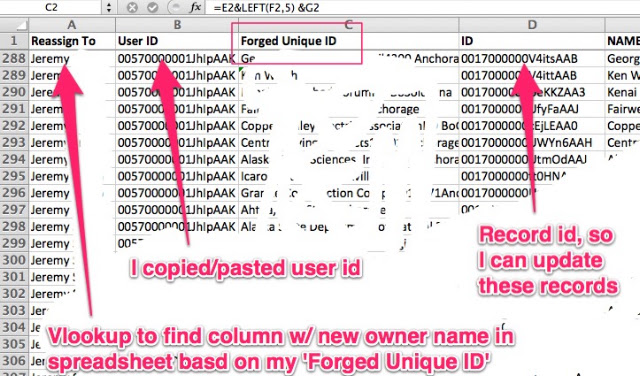Click the Jeremy cell in row 298

click(x=72, y=226)
